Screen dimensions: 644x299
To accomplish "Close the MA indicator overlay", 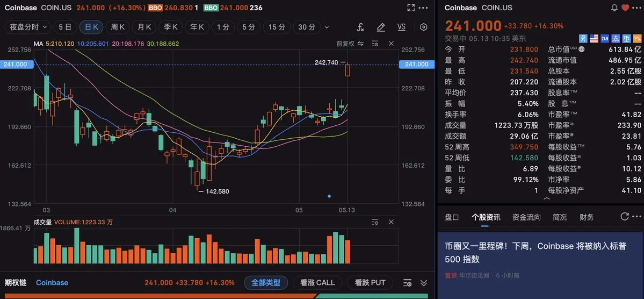I will click(391, 44).
